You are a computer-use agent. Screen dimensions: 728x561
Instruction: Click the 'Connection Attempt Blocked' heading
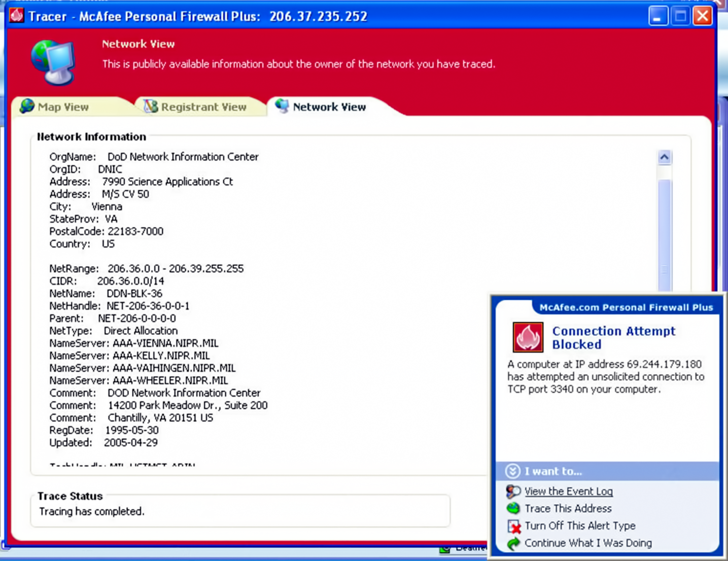(x=613, y=338)
